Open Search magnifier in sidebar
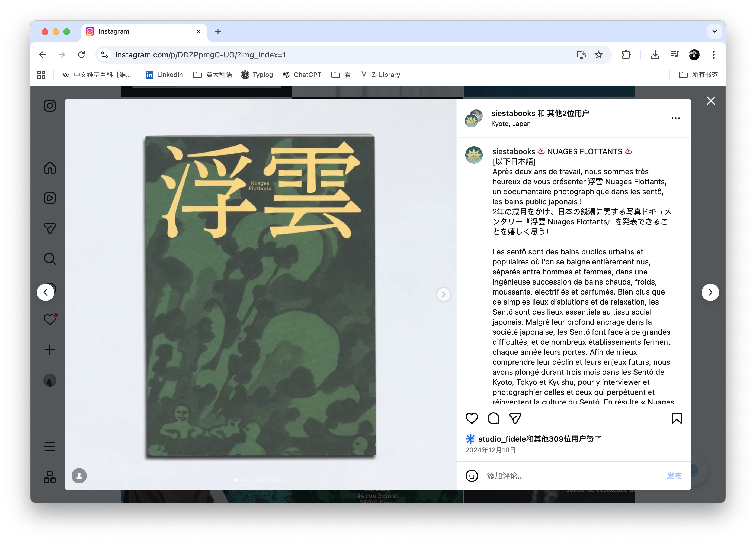The width and height of the screenshot is (756, 543). click(50, 258)
